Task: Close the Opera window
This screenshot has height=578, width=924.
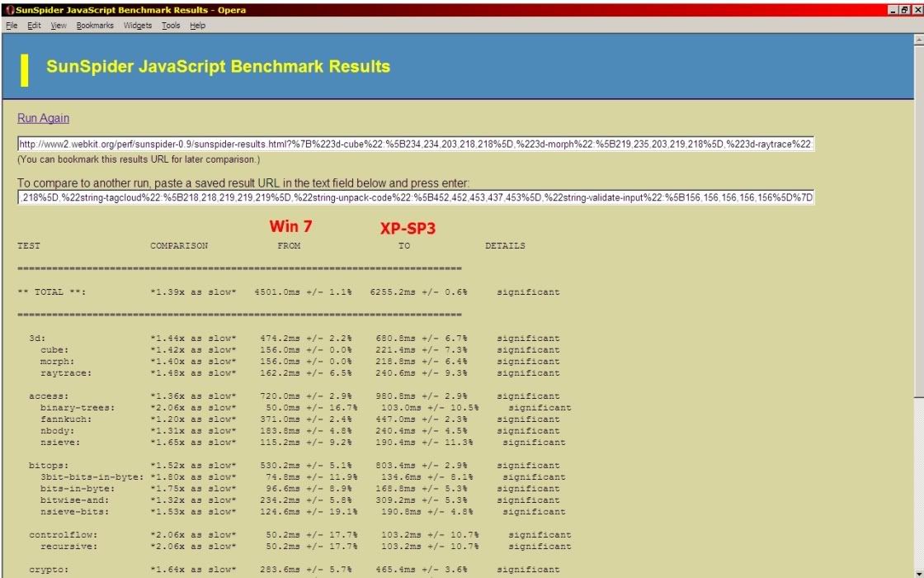Action: (916, 10)
